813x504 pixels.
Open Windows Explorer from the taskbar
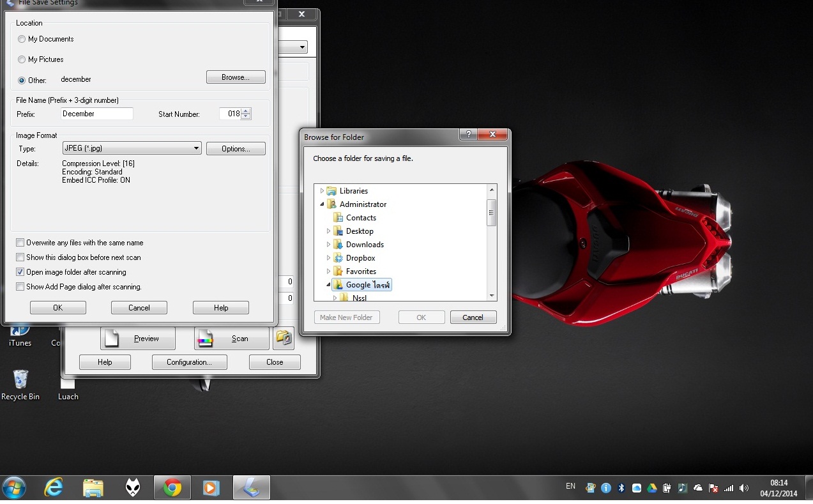pyautogui.click(x=93, y=489)
